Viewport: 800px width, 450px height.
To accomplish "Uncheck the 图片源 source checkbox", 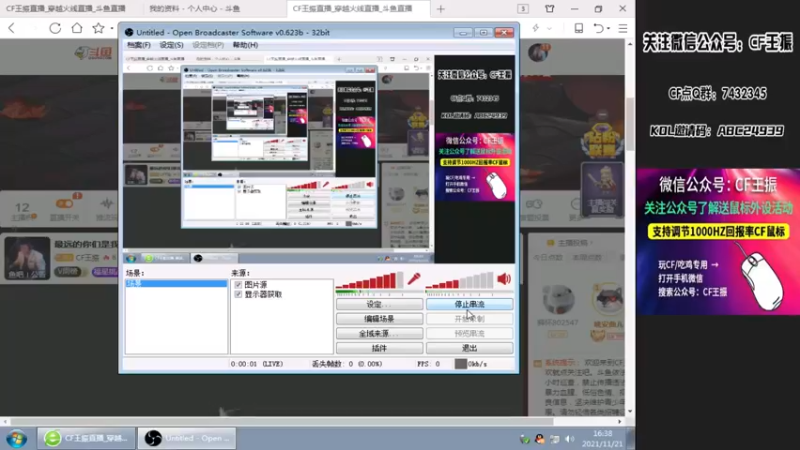I will click(x=238, y=285).
